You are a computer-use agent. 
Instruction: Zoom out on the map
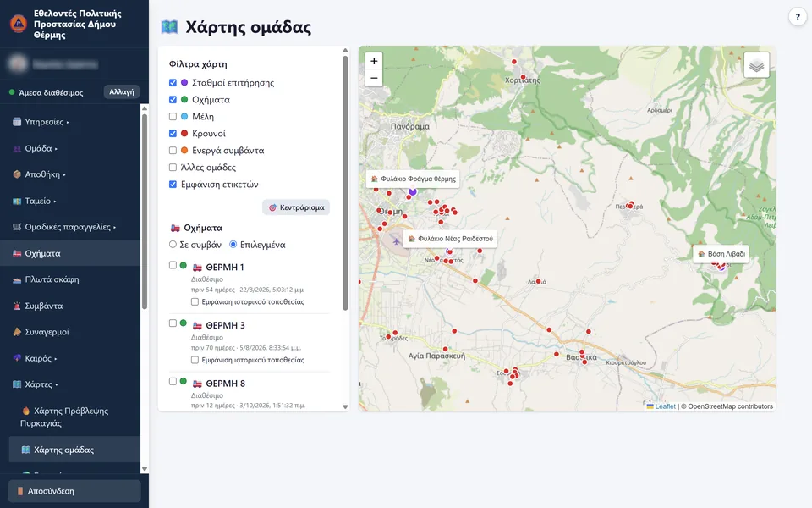tap(374, 78)
